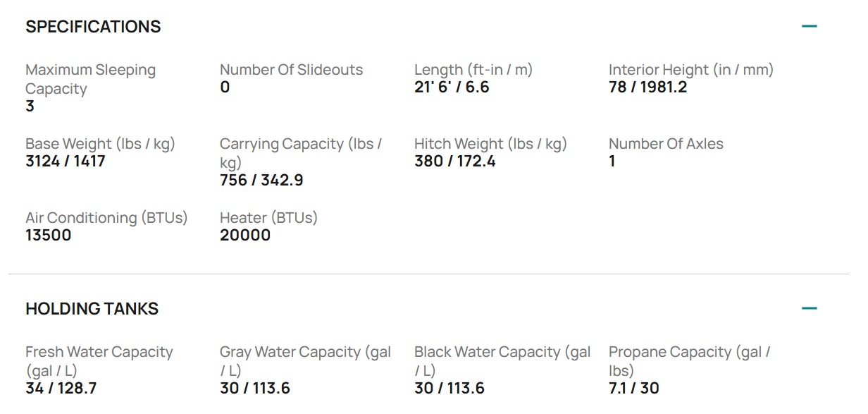
Task: Collapse the Specifications section minus icon
Action: [x=810, y=27]
